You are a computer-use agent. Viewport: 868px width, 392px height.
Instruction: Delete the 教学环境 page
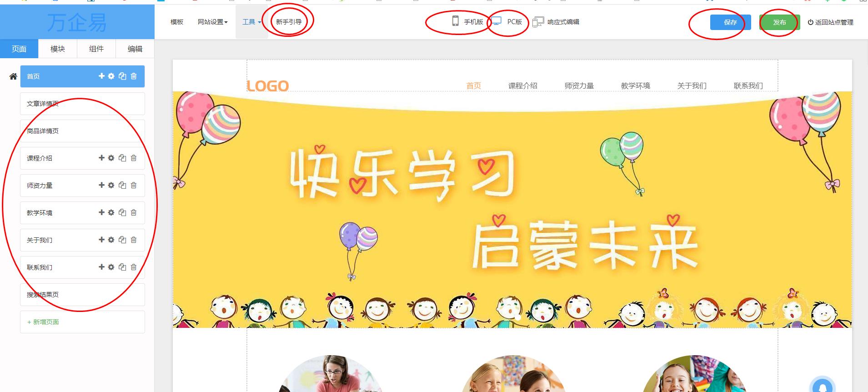click(x=134, y=212)
